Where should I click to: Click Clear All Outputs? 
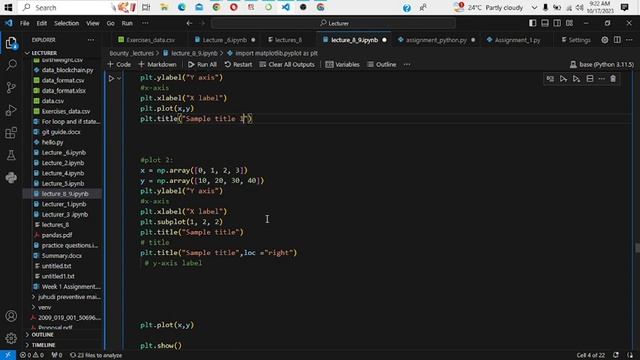pos(287,64)
